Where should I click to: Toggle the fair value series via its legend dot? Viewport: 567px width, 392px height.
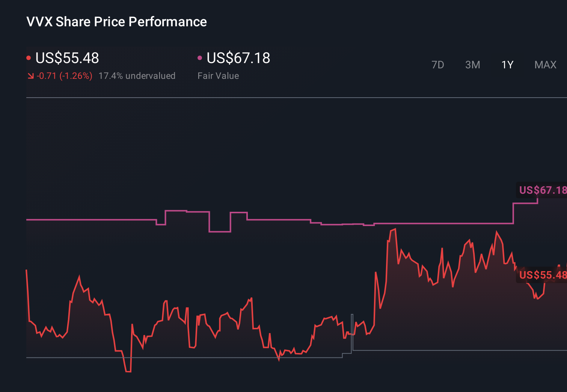coord(200,58)
